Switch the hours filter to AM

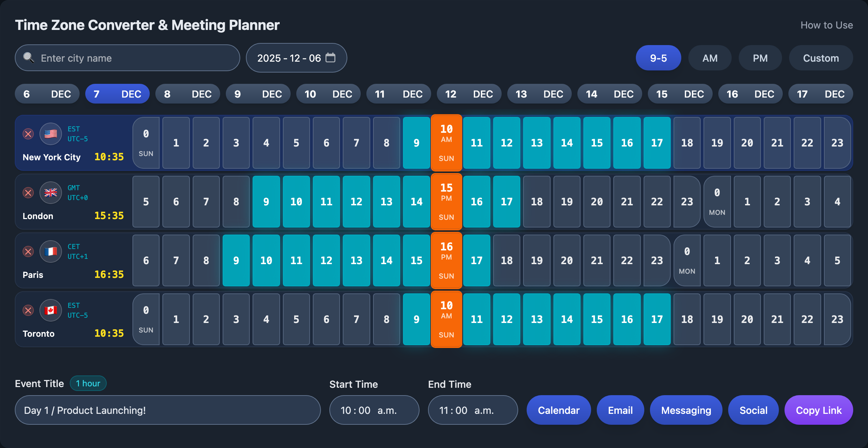[x=709, y=58]
